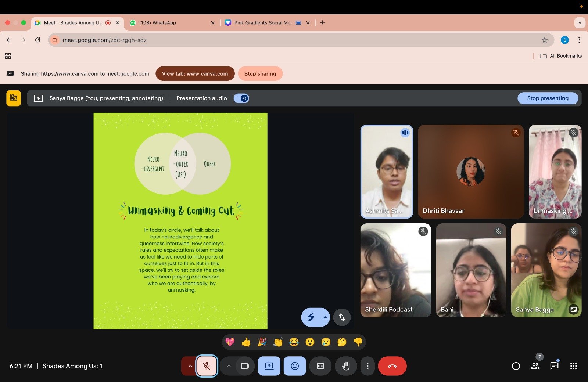The image size is (588, 382).
Task: Click the raise hand icon
Action: 345,366
